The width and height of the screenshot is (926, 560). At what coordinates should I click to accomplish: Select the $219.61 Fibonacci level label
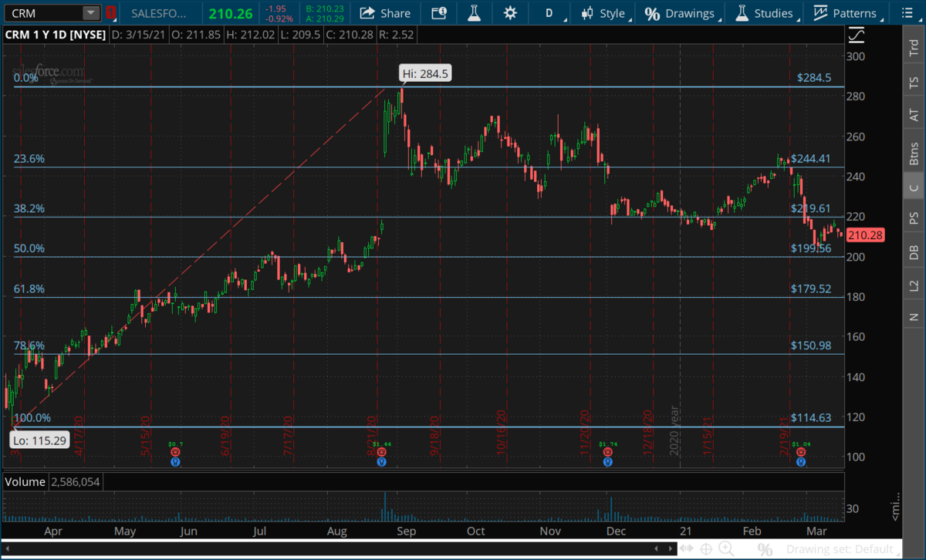point(810,208)
